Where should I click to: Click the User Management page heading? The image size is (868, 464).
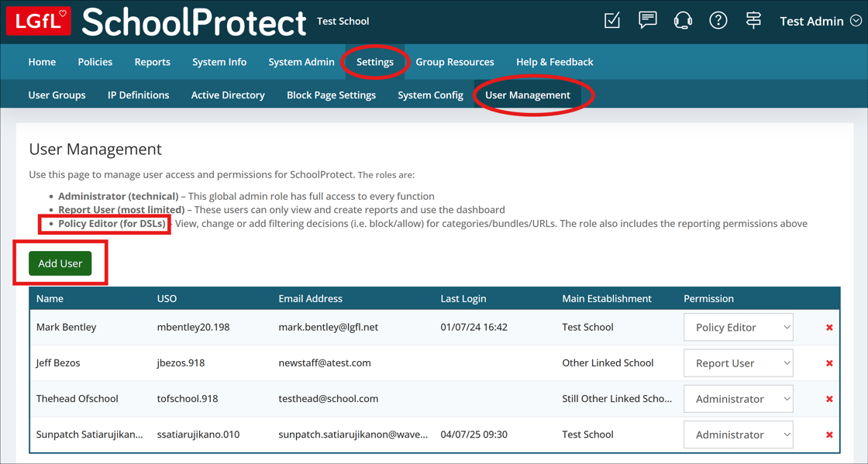tap(95, 150)
